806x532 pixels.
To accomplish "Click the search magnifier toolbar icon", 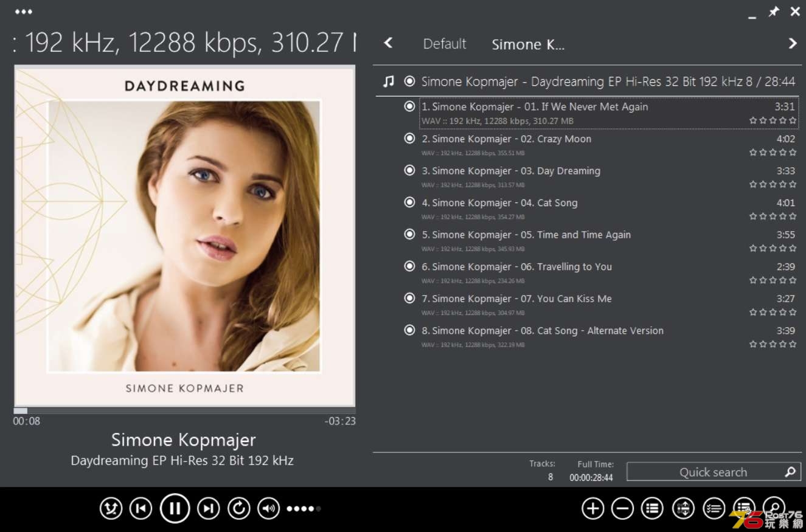I will [x=774, y=507].
